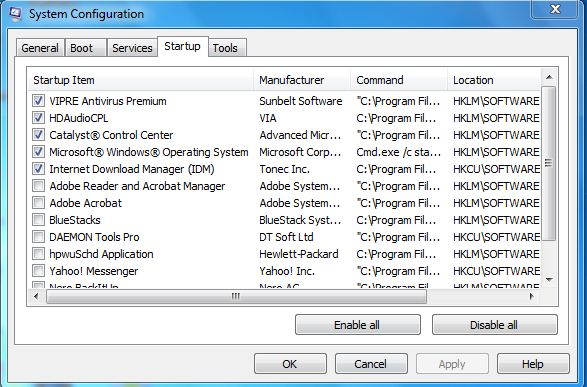Select the 'Cmd.exe /c sta...' command cell
587x387 pixels.
[x=398, y=152]
